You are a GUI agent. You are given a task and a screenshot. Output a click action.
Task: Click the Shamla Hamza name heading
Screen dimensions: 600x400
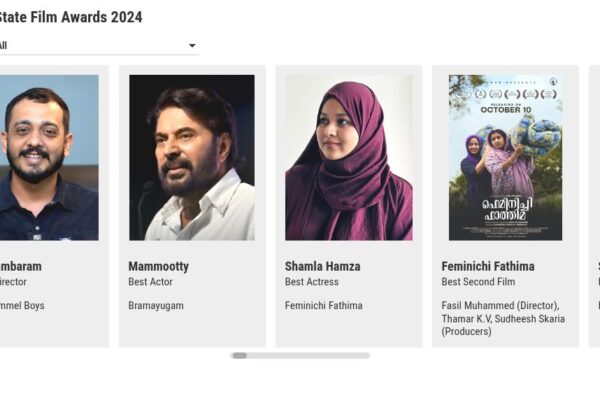point(323,267)
